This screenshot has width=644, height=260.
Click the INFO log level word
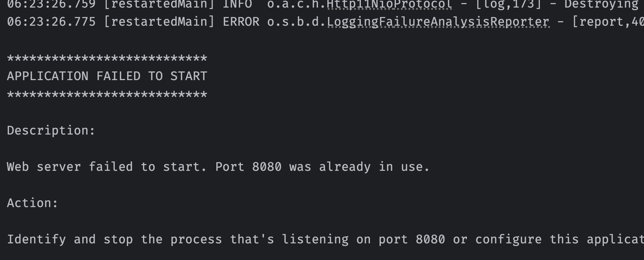(237, 4)
